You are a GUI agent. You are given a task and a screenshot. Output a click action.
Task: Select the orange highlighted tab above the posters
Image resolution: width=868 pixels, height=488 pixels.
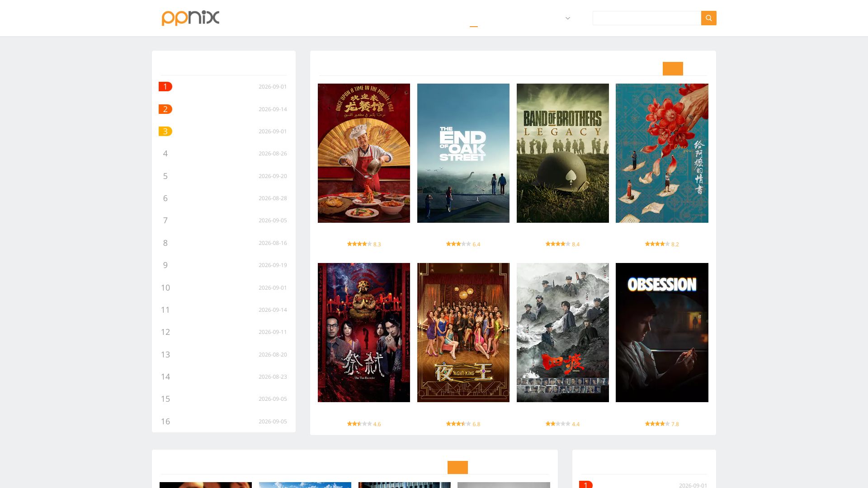tap(673, 69)
